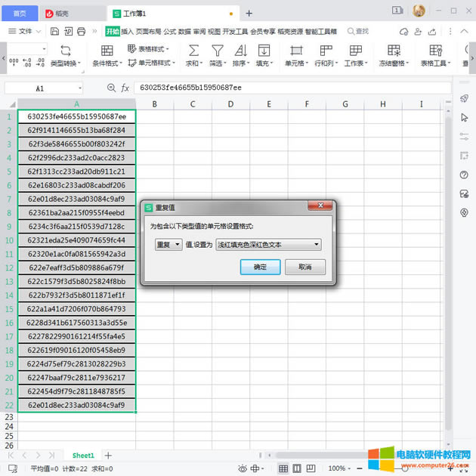Click the Worksheet (工作表) ribbon icon
This screenshot has height=476, width=476.
coord(354,51)
